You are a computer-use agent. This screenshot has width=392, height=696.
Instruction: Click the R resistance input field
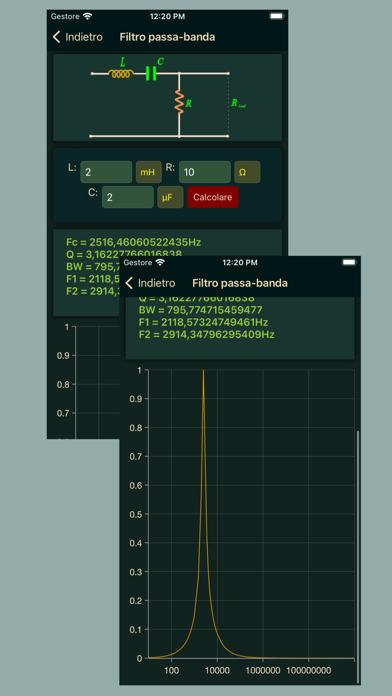[x=205, y=172]
